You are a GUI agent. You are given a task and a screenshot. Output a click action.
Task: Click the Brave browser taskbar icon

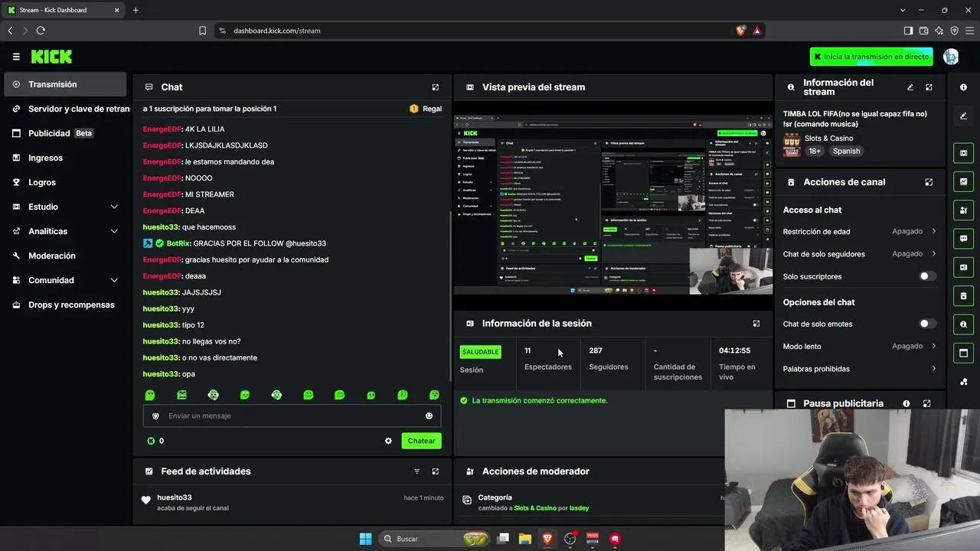[547, 539]
